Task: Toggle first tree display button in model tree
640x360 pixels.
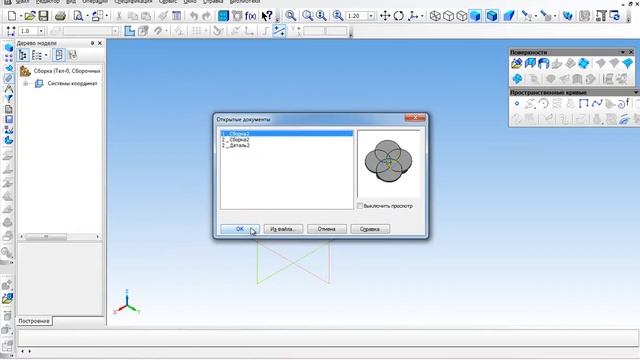Action: tap(23, 55)
